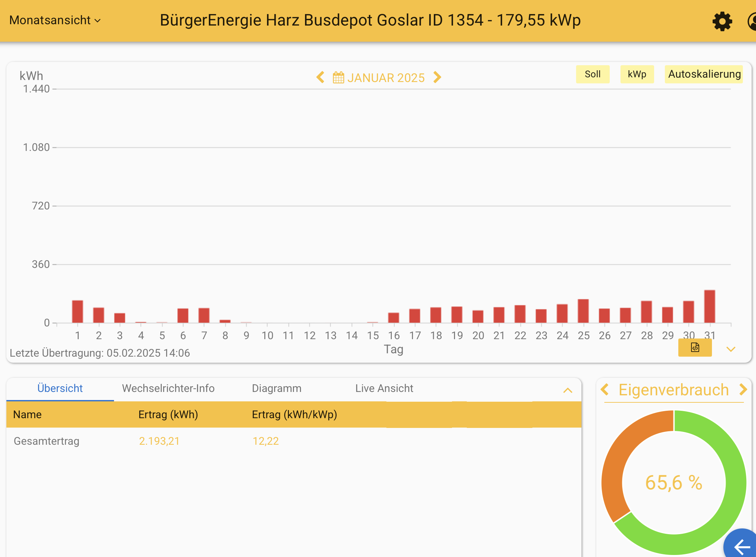The image size is (756, 557).
Task: Click the day 31 bar
Action: pos(710,307)
